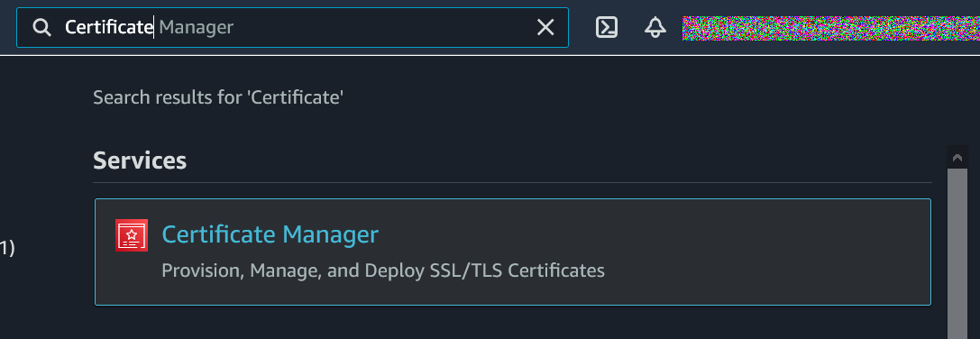Click 'Provision, Manage, and Deploy SSL/TLS Certificates' description
This screenshot has height=339, width=980.
click(383, 270)
